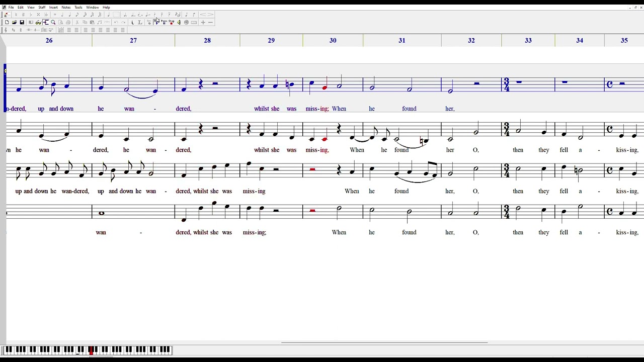644x362 pixels.
Task: Open the Staff menu
Action: pos(42,8)
